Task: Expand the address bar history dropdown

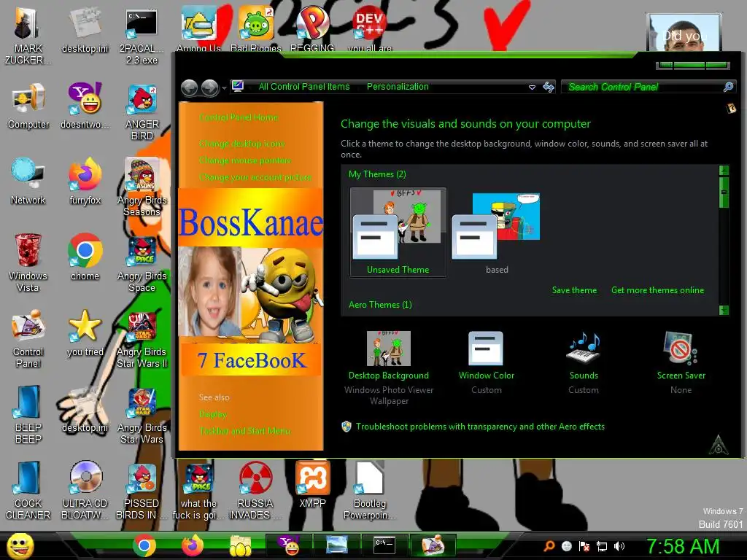Action: coord(532,87)
